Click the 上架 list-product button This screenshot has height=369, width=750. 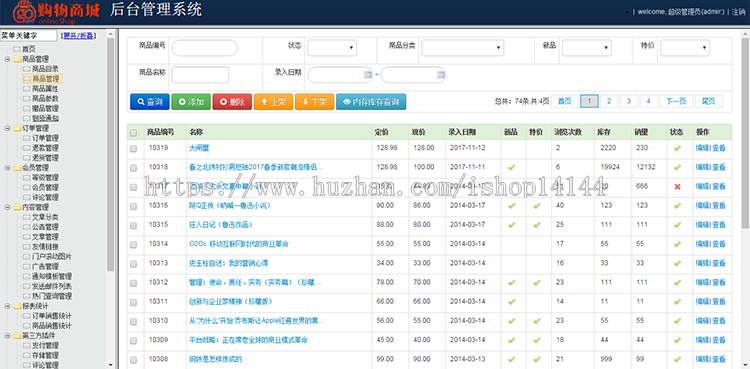click(x=273, y=101)
